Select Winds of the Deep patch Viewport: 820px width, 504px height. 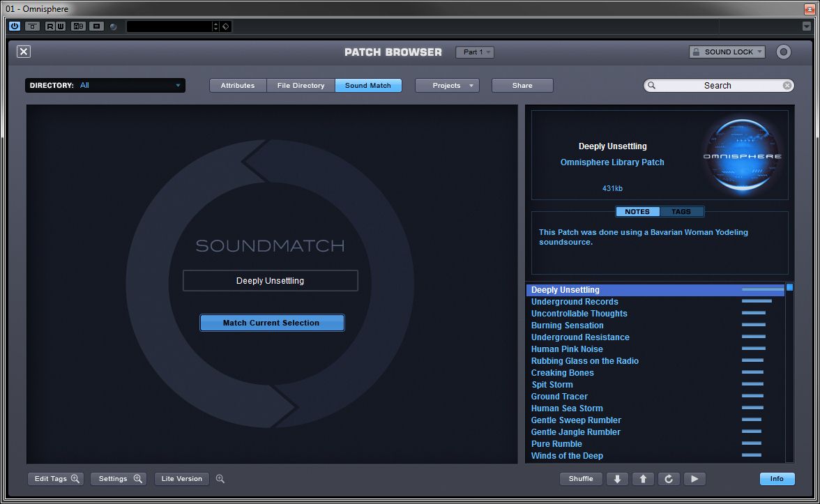coord(655,456)
